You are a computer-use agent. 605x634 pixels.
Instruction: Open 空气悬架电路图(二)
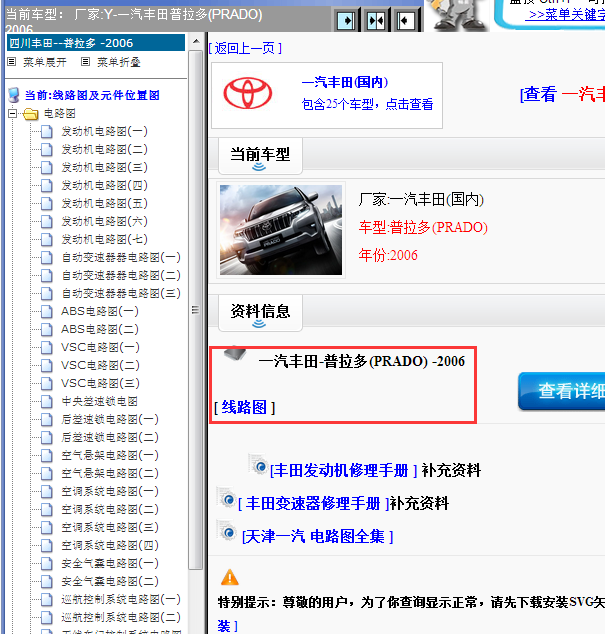[x=110, y=473]
